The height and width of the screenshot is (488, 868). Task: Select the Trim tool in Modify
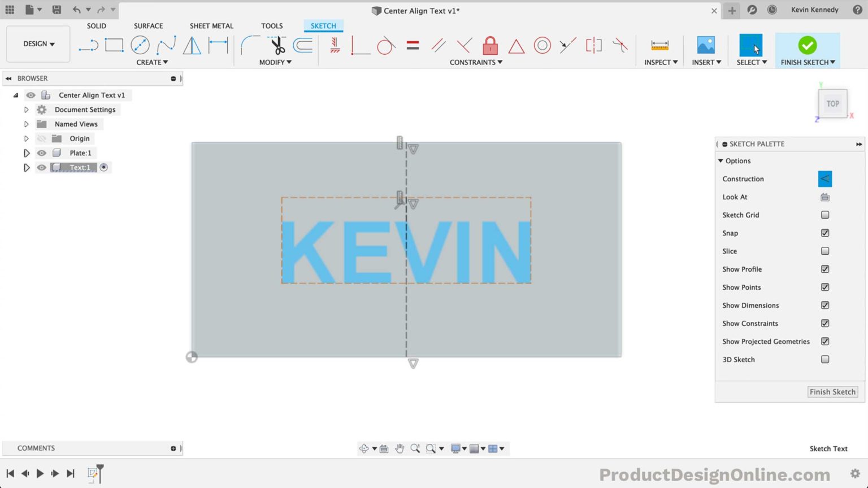[x=277, y=45]
